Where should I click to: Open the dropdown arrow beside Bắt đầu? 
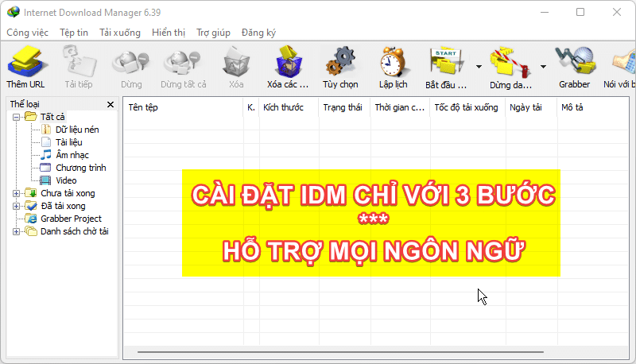pyautogui.click(x=479, y=67)
